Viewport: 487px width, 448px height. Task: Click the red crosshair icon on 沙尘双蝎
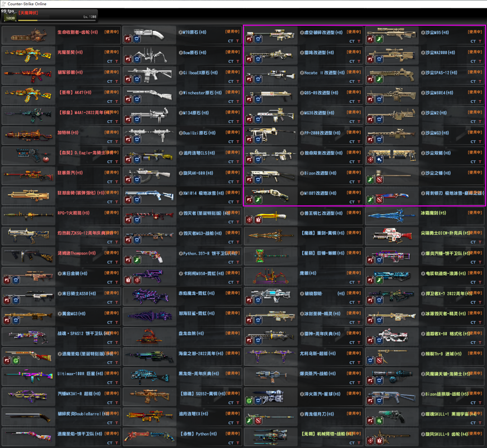(370, 160)
